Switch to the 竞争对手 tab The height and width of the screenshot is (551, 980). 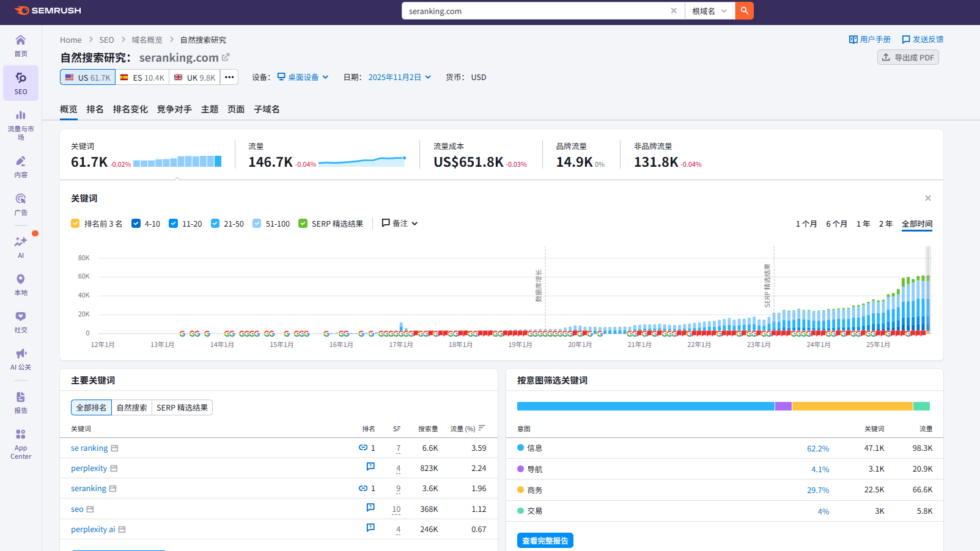tap(174, 109)
